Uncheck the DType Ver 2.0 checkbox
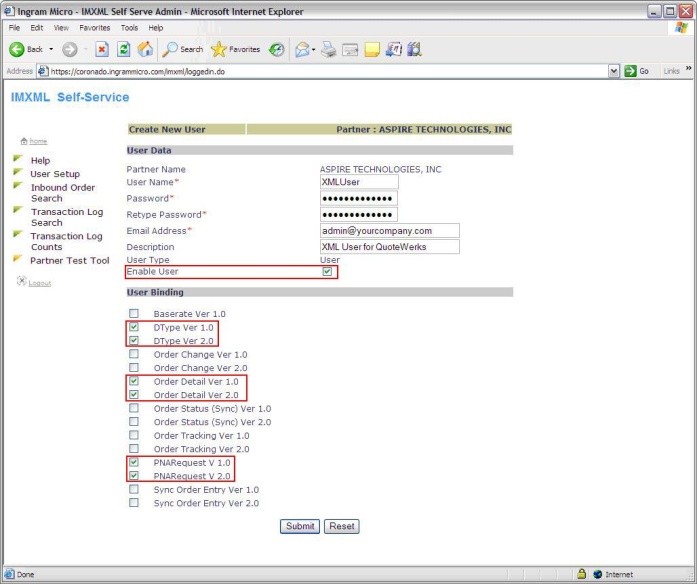This screenshot has height=584, width=697. (x=134, y=340)
